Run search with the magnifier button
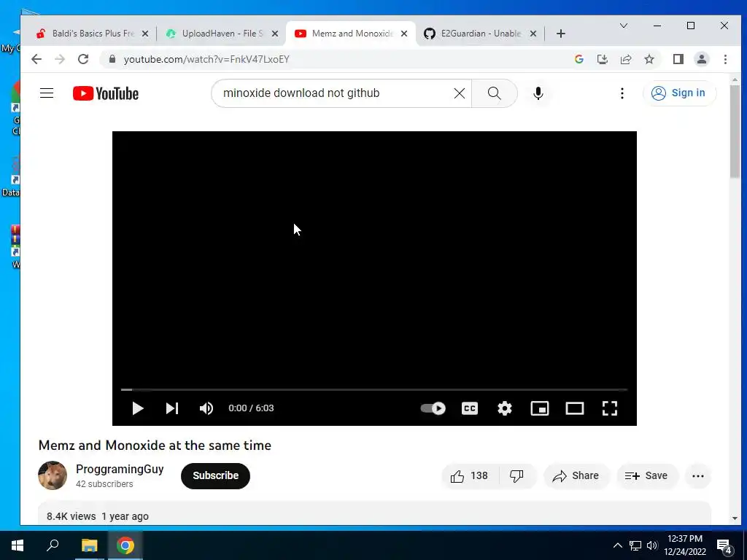Viewport: 747px width, 560px height. (x=495, y=93)
